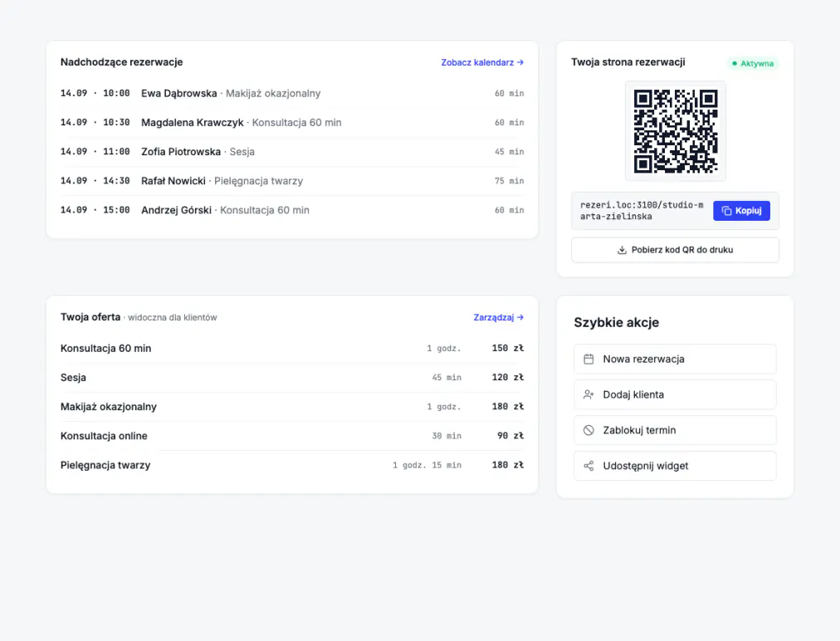Click the 150 zł price
840x641 pixels.
(508, 349)
